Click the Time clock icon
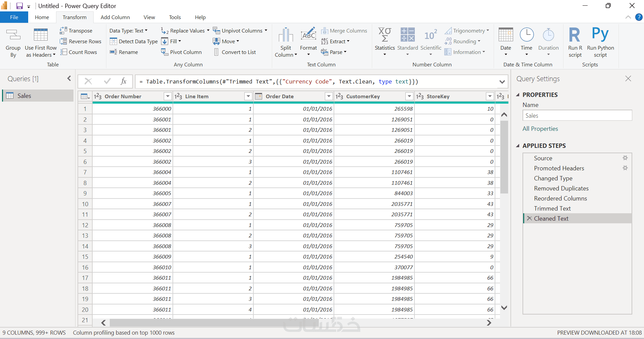Screen dimensions: 644x339 point(527,35)
